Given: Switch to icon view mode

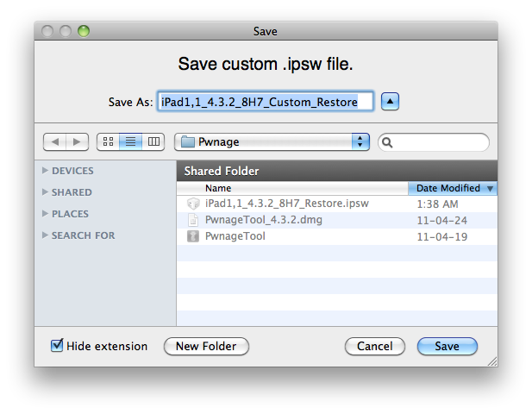Looking at the screenshot, I should [x=108, y=141].
